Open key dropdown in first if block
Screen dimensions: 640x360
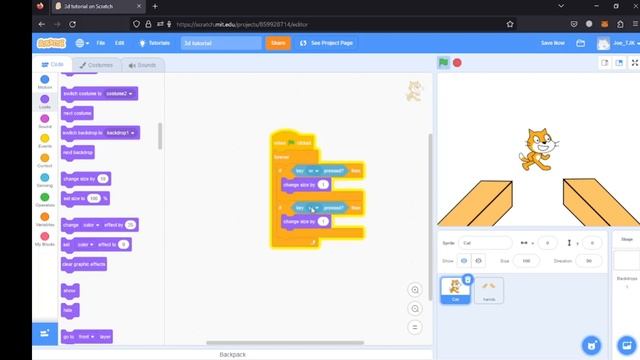[x=313, y=171]
